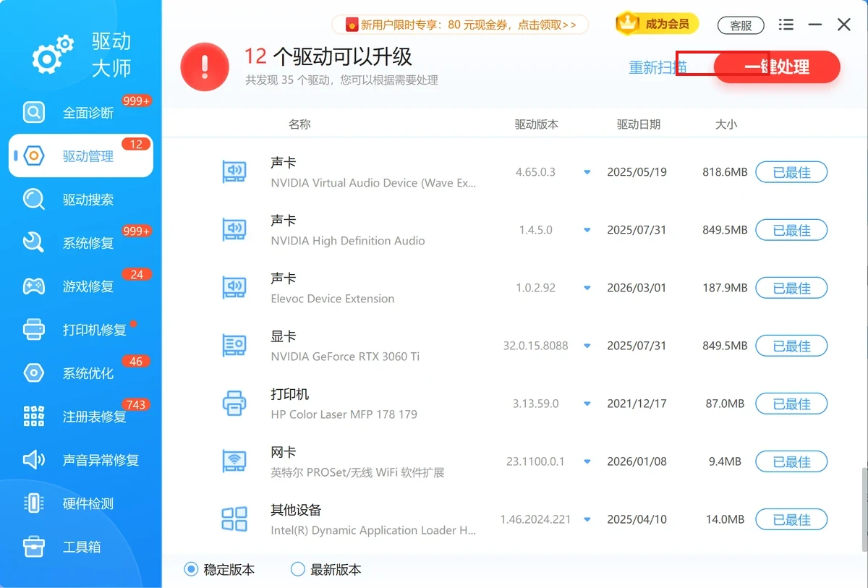Viewport: 868px width, 588px height.
Task: Click the size 187.9MB
Action: 725,288
